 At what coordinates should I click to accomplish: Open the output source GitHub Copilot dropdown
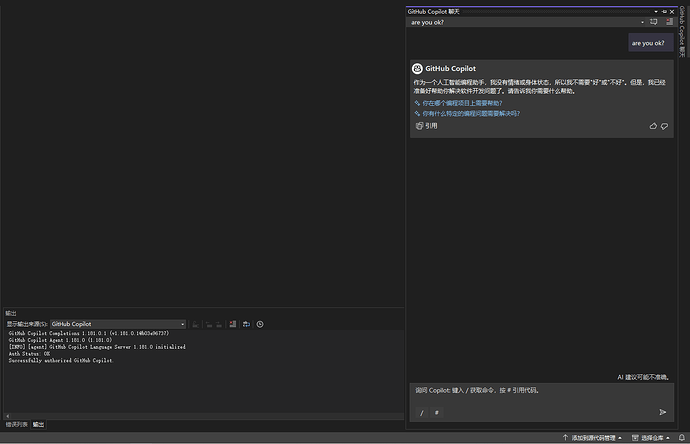click(118, 324)
